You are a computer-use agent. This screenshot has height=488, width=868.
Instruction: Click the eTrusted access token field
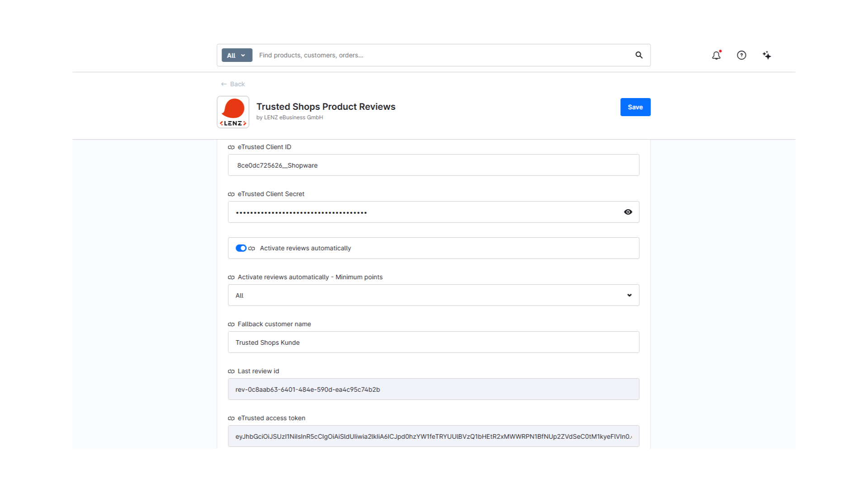(434, 436)
